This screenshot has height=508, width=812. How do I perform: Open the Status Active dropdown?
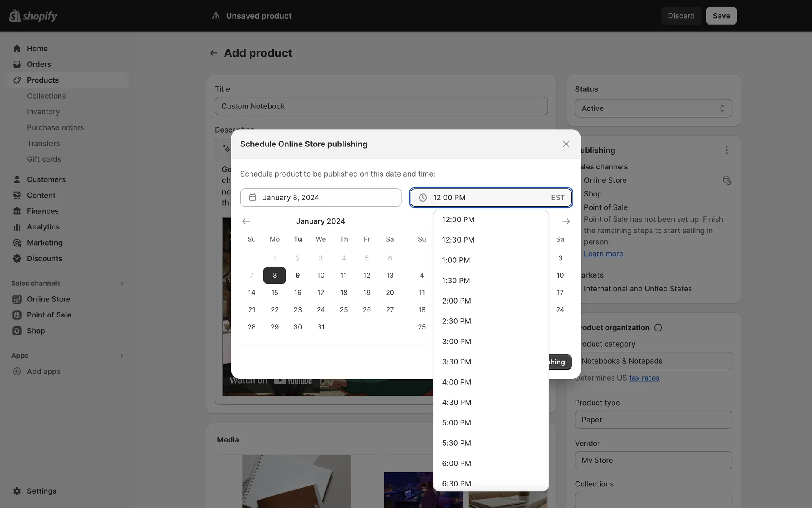[653, 108]
